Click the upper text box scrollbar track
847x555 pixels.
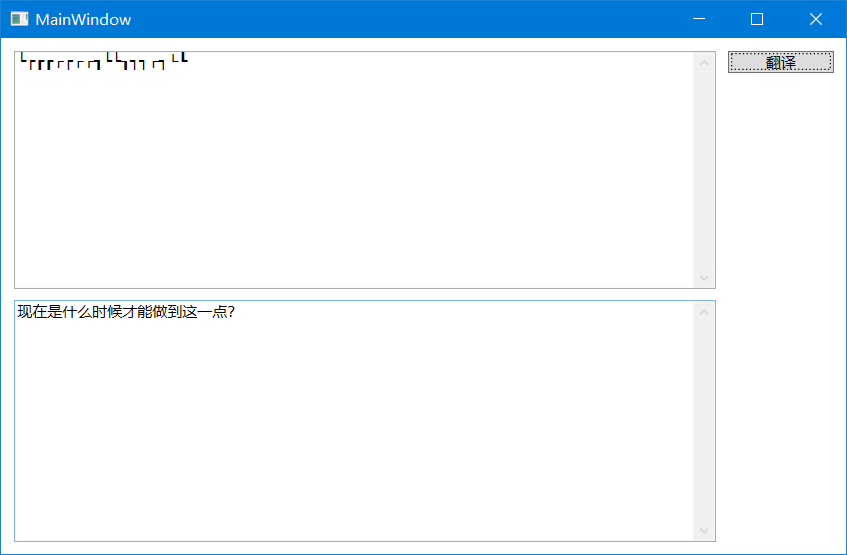[x=703, y=170]
